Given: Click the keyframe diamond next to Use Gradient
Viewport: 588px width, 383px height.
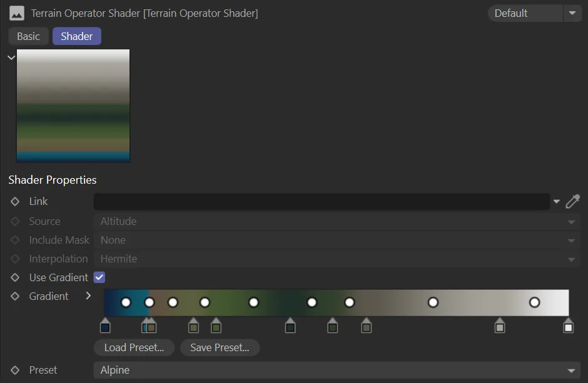Looking at the screenshot, I should click(15, 277).
